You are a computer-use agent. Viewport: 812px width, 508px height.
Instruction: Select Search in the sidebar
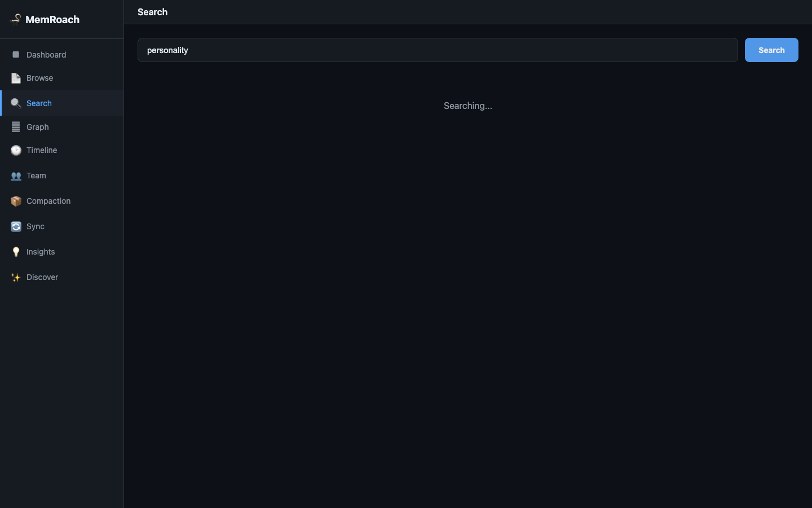pos(62,103)
